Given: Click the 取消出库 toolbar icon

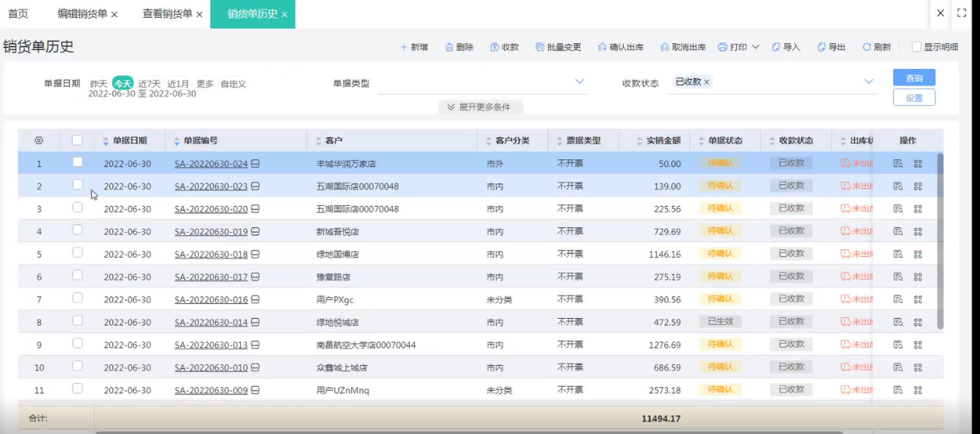Looking at the screenshot, I should point(664,47).
